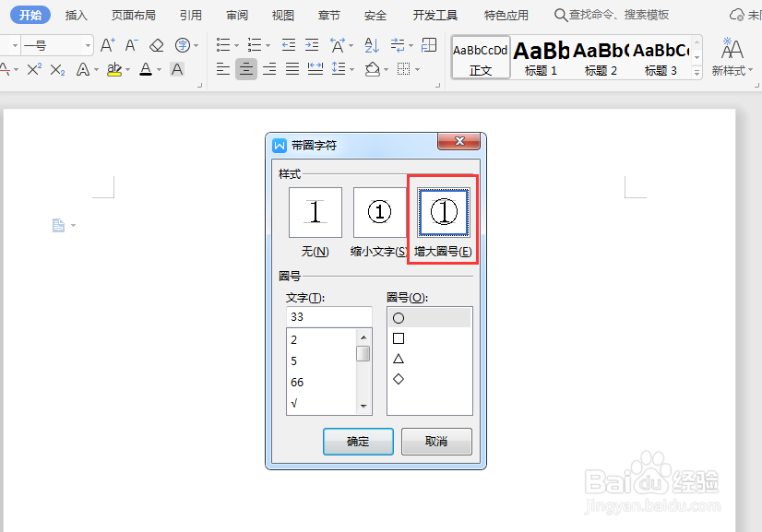Select the 缩小文字 style option

(379, 212)
